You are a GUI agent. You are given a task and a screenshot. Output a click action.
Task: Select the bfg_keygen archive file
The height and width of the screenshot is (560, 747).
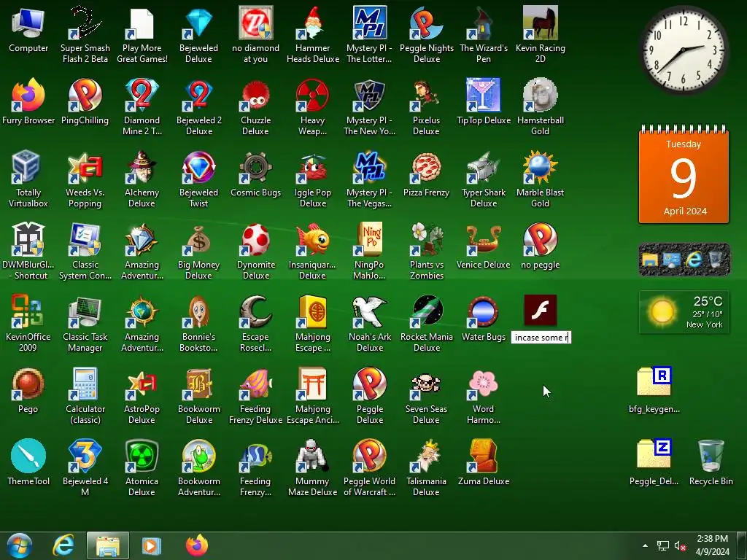click(x=654, y=382)
